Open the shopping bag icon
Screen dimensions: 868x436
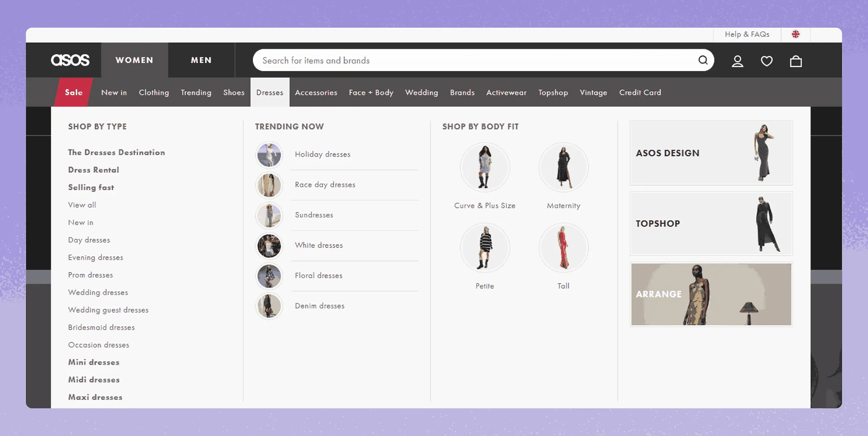(x=796, y=61)
